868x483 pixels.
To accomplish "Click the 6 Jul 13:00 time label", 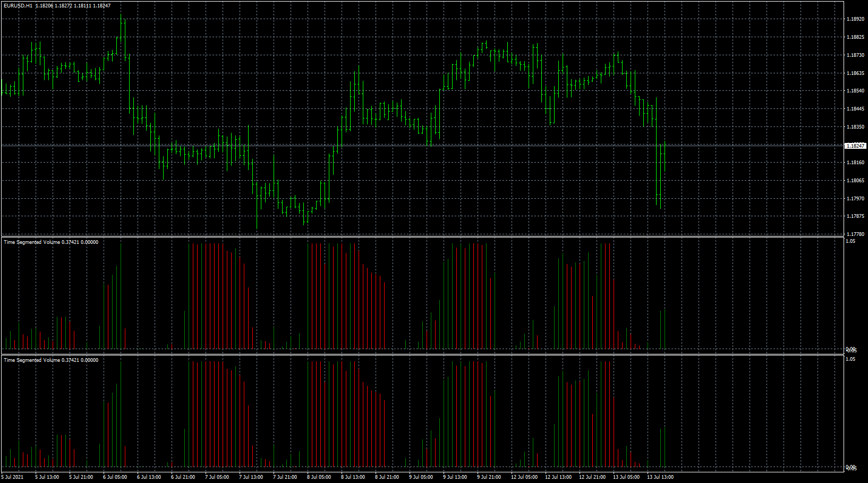I will click(x=149, y=477).
